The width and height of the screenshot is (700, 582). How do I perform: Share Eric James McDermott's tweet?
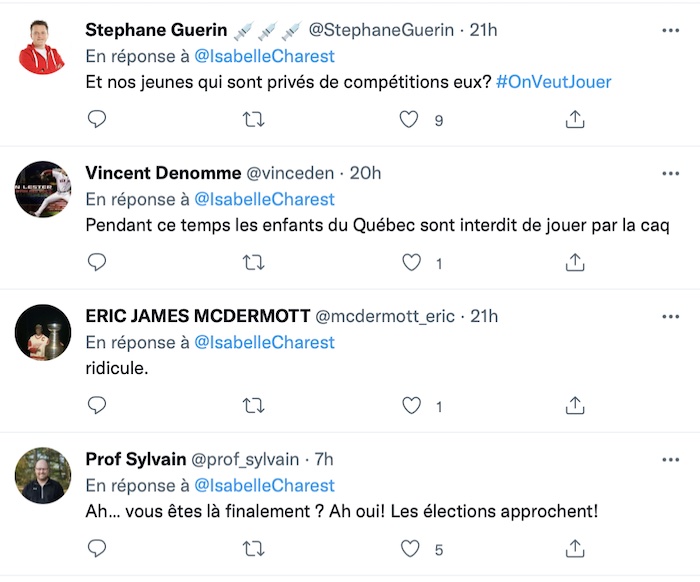click(575, 406)
